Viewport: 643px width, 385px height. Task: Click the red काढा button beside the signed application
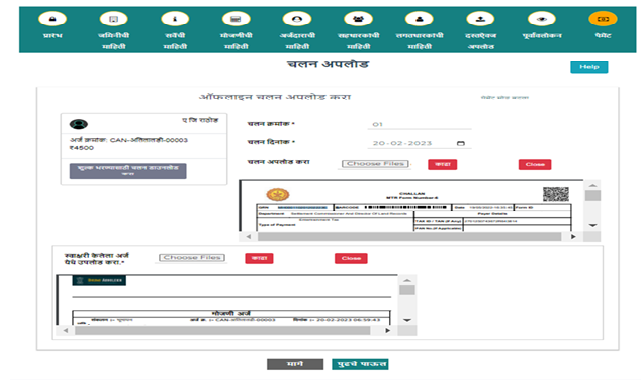point(259,258)
